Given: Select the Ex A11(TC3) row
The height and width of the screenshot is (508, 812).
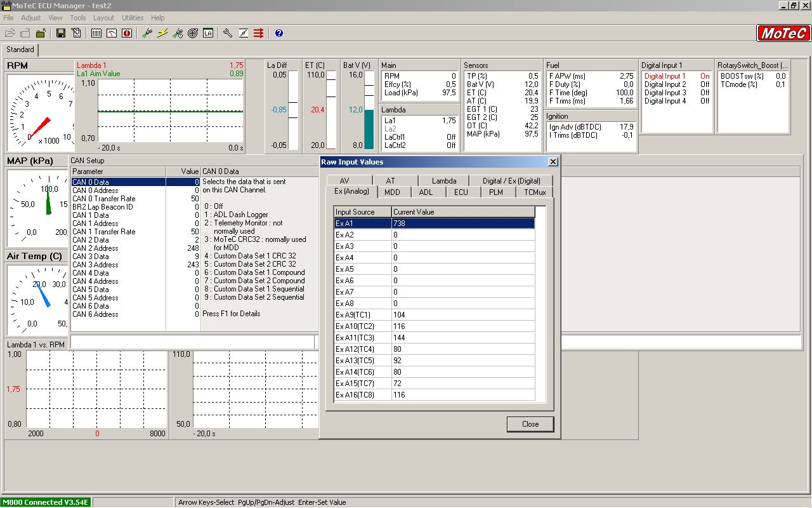Looking at the screenshot, I should [435, 338].
